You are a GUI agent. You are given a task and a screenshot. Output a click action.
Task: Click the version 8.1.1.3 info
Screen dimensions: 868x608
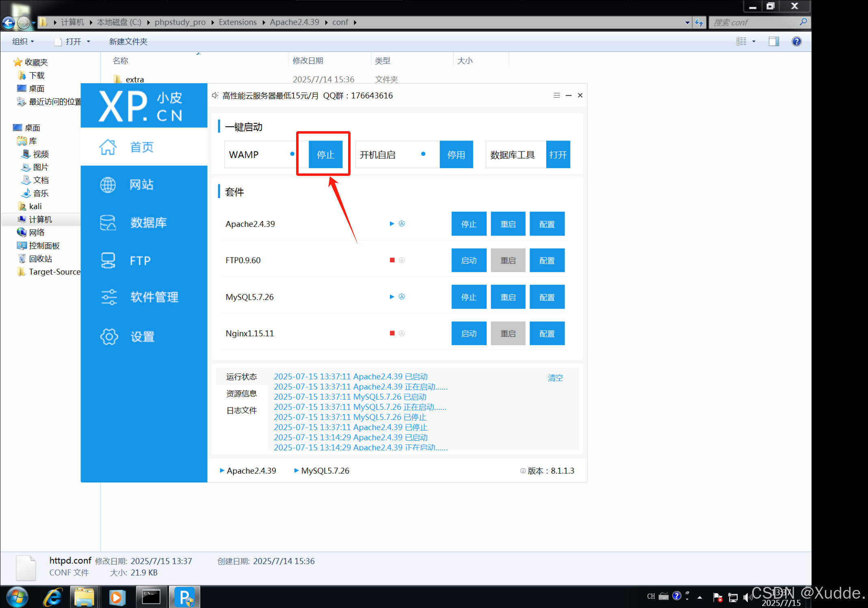(547, 471)
